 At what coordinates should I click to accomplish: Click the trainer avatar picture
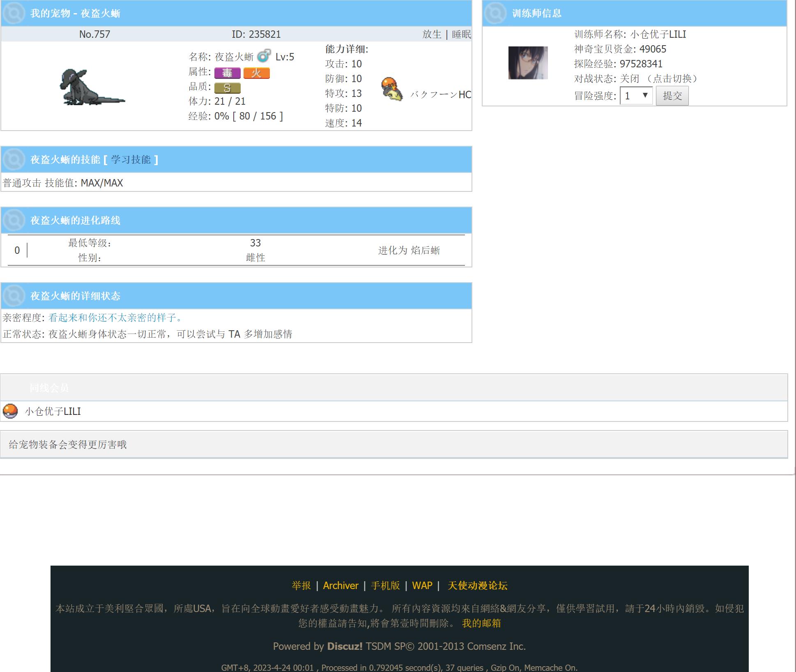528,63
